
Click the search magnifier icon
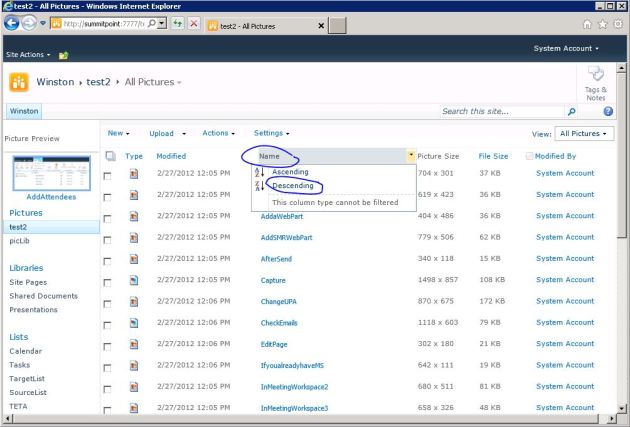pyautogui.click(x=571, y=111)
